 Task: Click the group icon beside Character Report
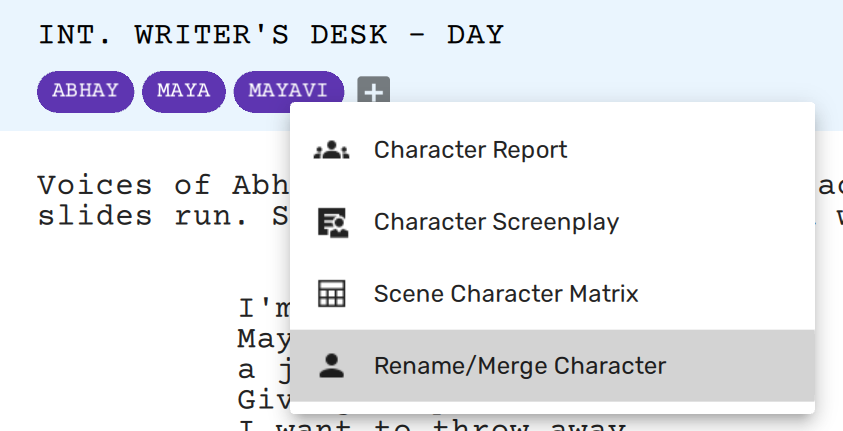pyautogui.click(x=331, y=150)
